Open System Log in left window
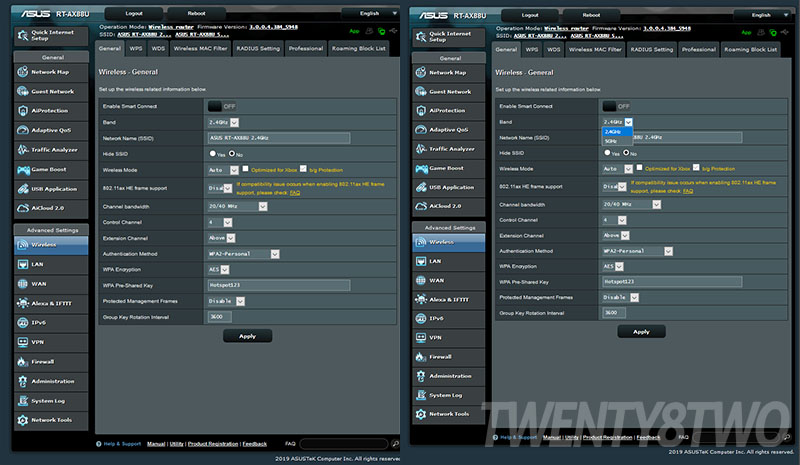800x465 pixels. point(51,401)
